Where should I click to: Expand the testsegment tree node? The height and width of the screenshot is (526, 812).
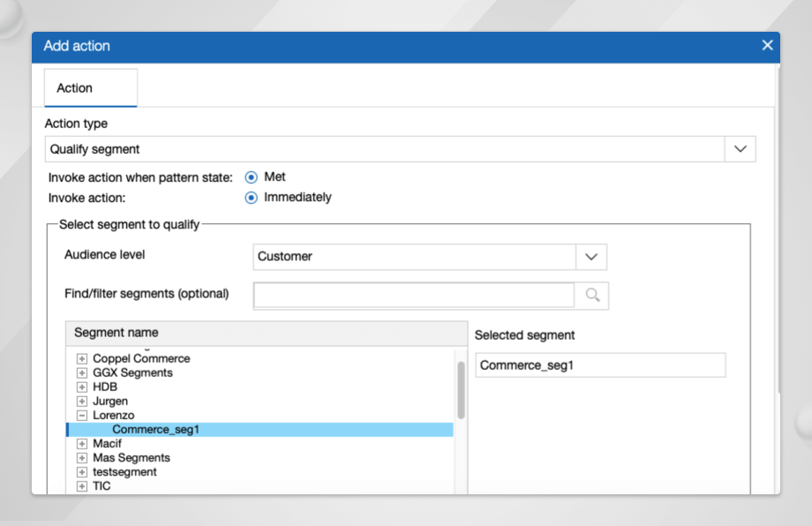point(82,472)
